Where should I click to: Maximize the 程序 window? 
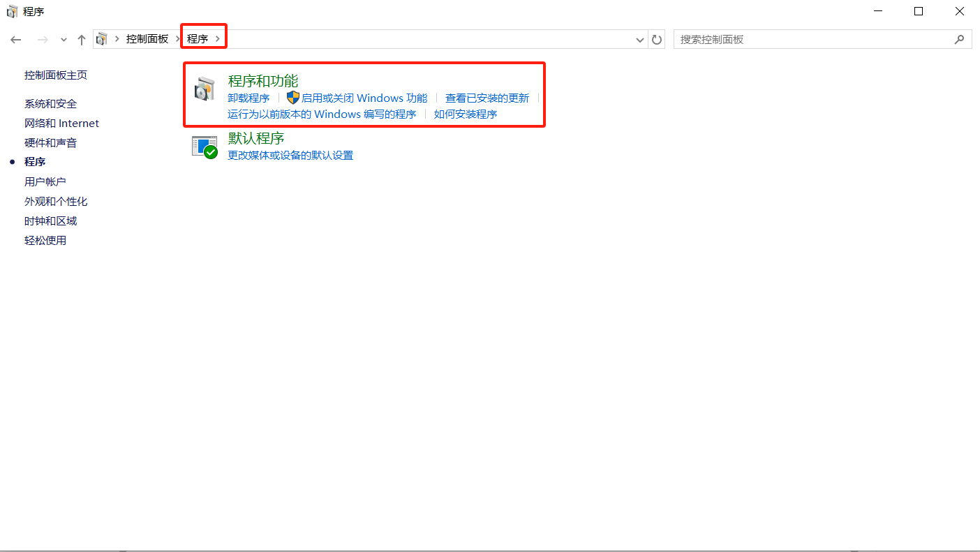[919, 11]
